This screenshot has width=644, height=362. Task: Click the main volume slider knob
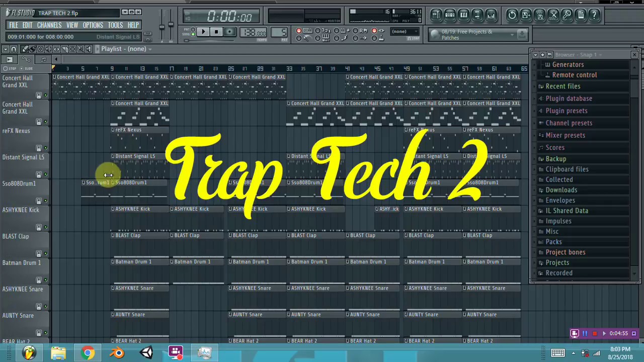(x=162, y=26)
